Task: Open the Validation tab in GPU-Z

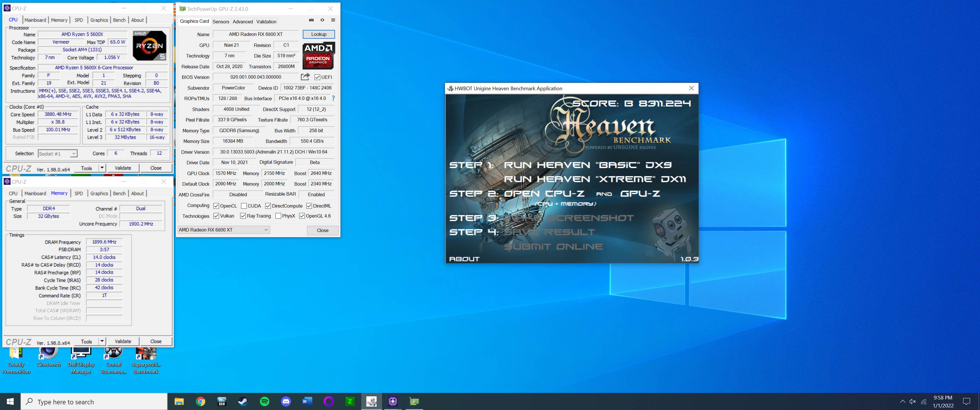Action: coord(266,22)
